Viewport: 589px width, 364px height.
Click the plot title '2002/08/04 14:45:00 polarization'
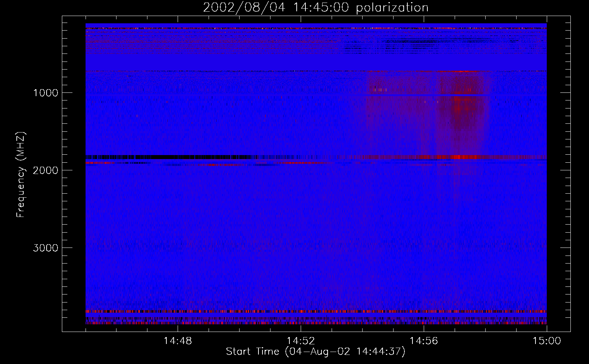point(316,8)
